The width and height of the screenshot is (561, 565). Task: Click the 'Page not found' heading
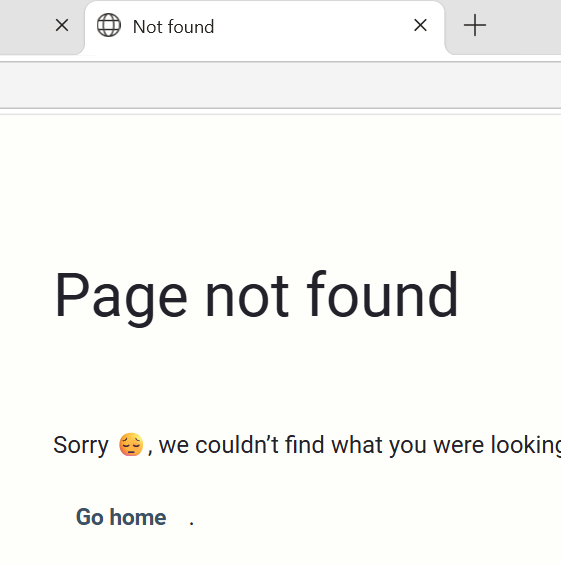[256, 296]
